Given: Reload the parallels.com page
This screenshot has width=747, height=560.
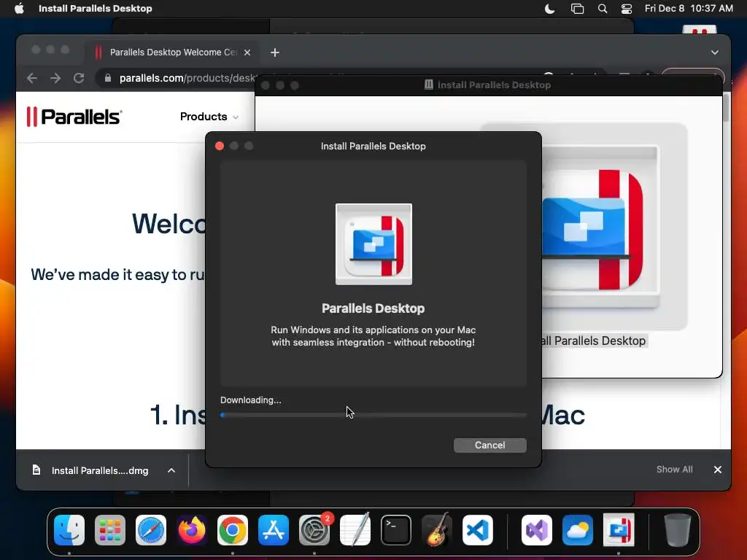Looking at the screenshot, I should tap(79, 78).
